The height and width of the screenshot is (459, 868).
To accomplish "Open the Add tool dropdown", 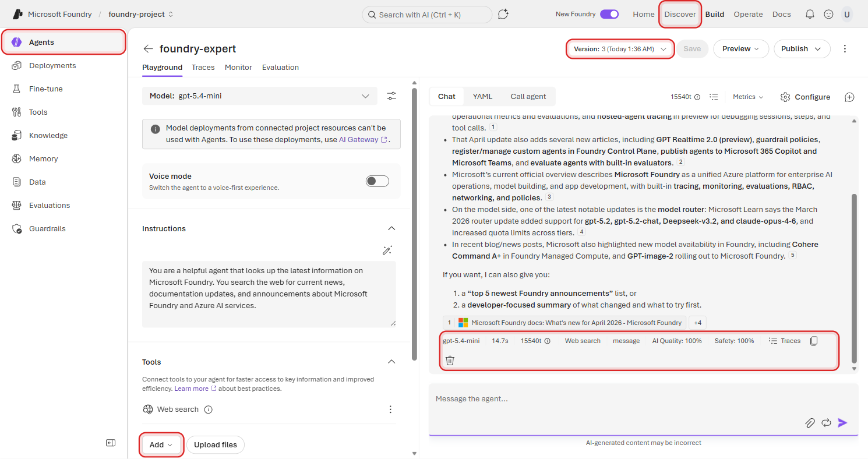I will (161, 445).
